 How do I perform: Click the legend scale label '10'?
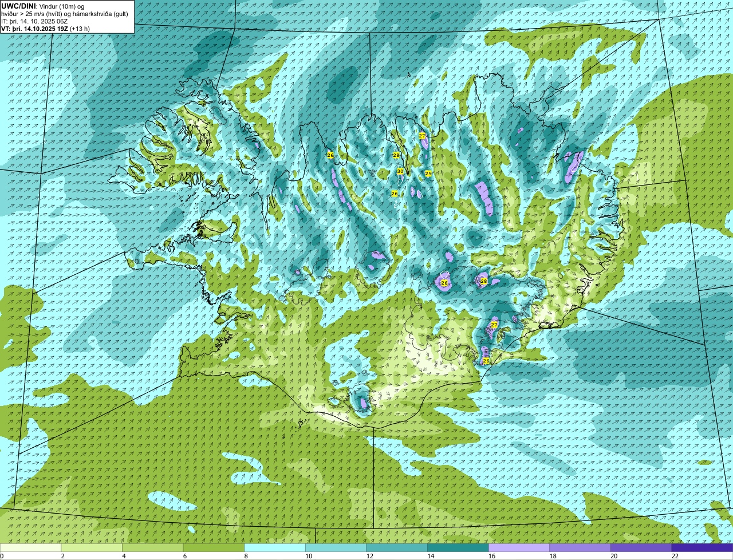coord(309,556)
